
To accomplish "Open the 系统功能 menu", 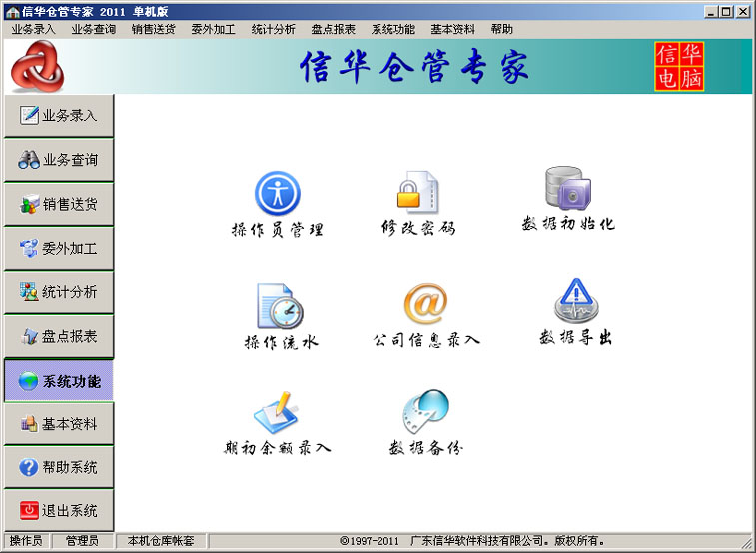I will point(392,29).
